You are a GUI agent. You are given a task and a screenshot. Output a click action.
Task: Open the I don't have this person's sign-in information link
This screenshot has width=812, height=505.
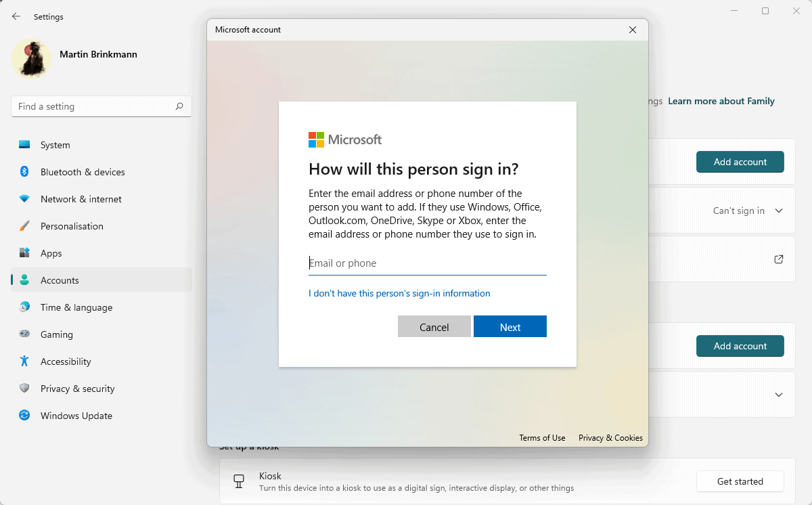pyautogui.click(x=399, y=293)
